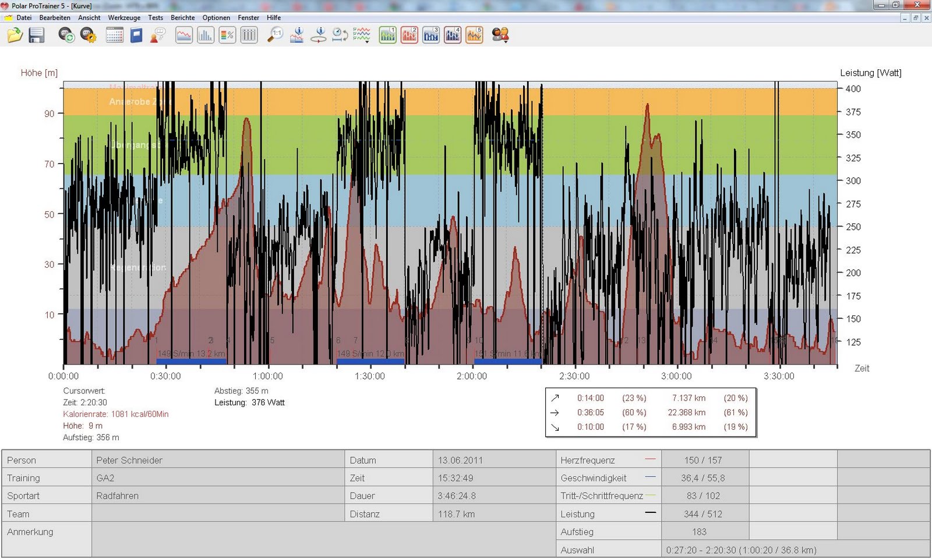Viewport: 932px width, 560px height.
Task: Click the curve info icon
Action: tap(297, 36)
